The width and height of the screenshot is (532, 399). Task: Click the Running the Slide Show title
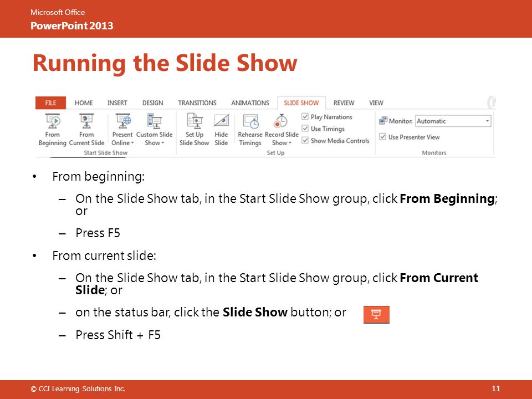[x=165, y=63]
